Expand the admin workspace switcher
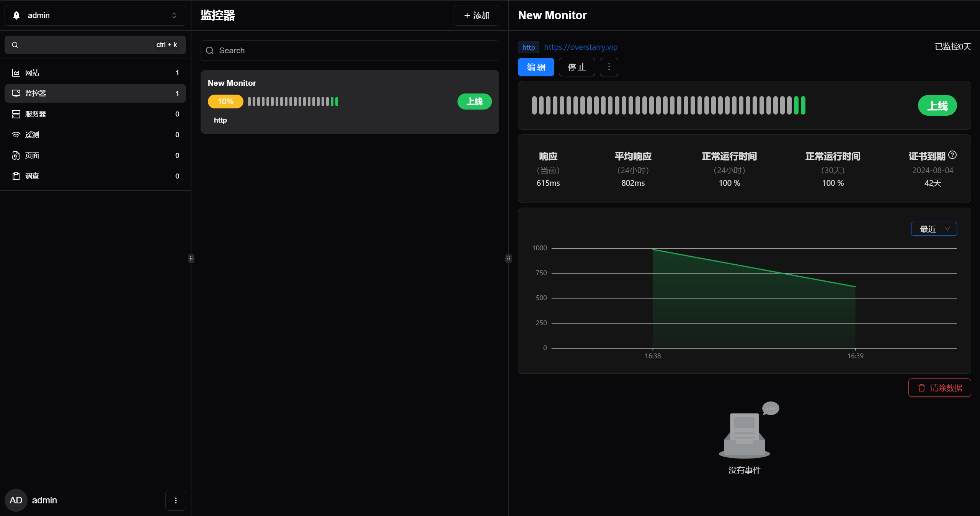 [95, 15]
